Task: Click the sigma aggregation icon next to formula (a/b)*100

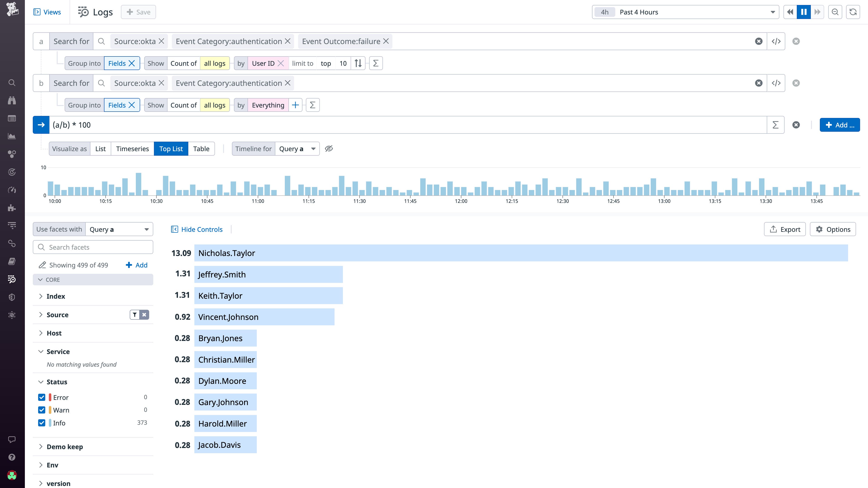Action: [x=775, y=125]
